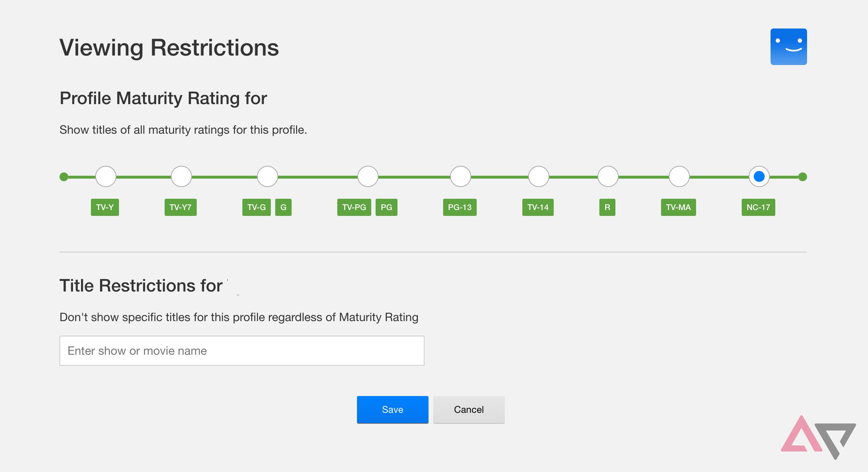Click the green G label badge

tap(283, 207)
